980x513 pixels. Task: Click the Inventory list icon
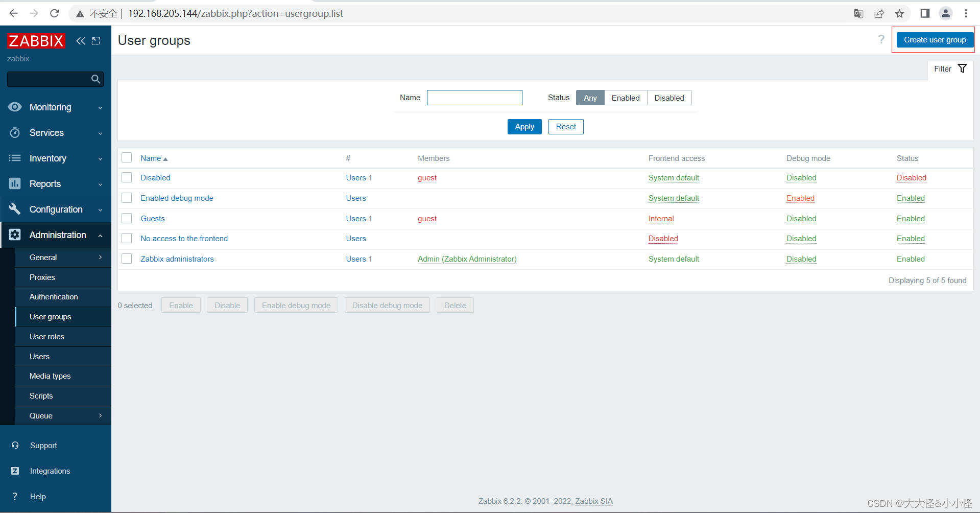[15, 158]
